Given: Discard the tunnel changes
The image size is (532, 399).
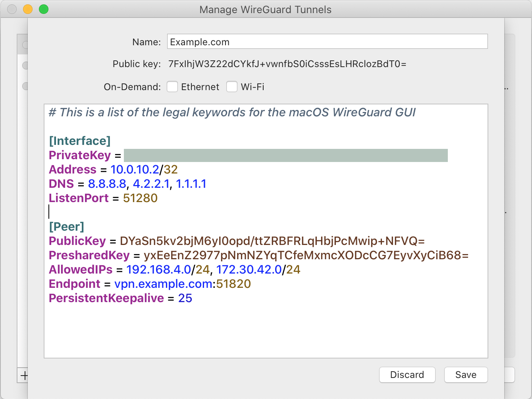Looking at the screenshot, I should pyautogui.click(x=407, y=375).
